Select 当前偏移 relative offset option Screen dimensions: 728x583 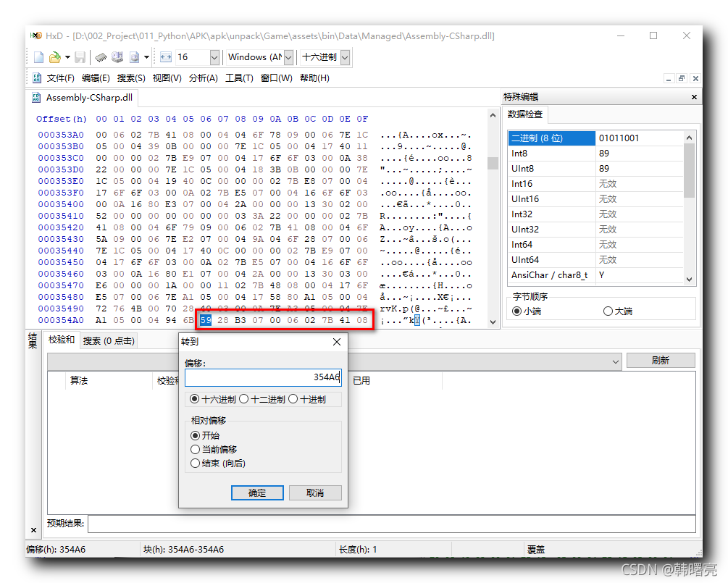(214, 449)
